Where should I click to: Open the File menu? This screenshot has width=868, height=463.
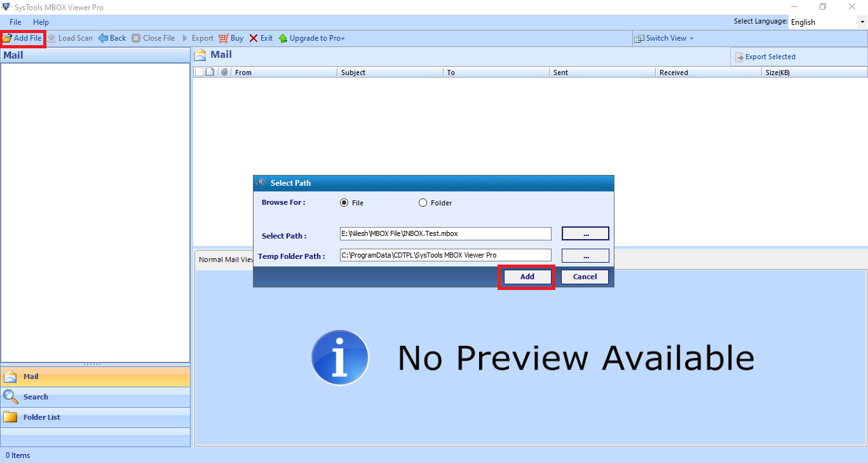click(15, 22)
